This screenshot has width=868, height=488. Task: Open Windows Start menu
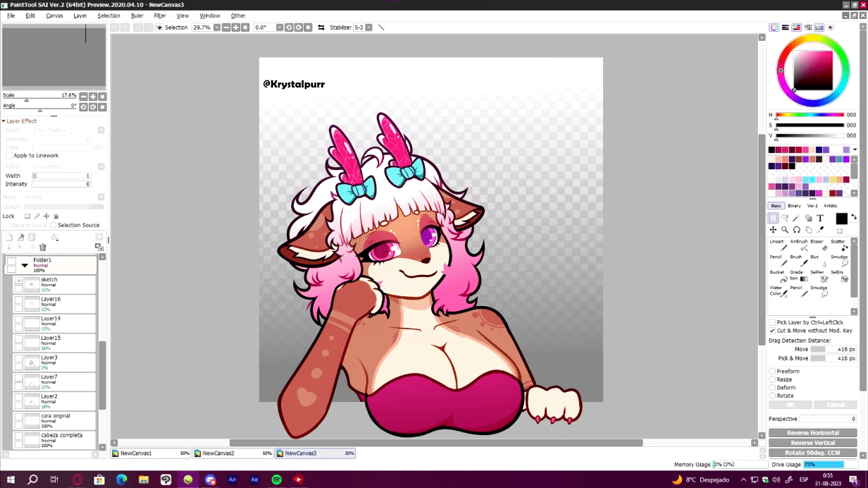pyautogui.click(x=11, y=480)
